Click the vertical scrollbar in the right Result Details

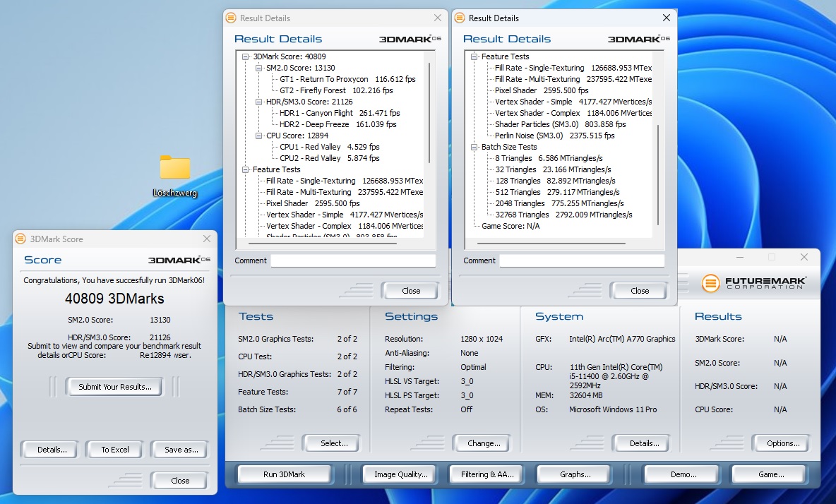[658, 175]
